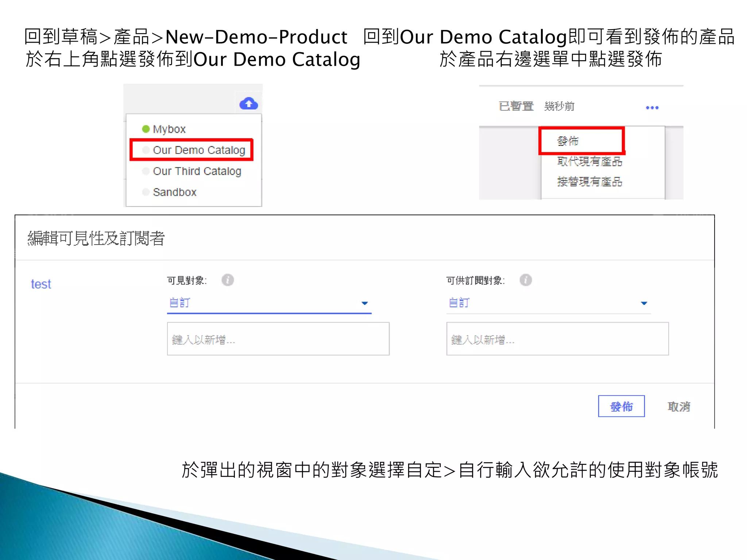Click info icon next to 可見對象

coord(228,280)
